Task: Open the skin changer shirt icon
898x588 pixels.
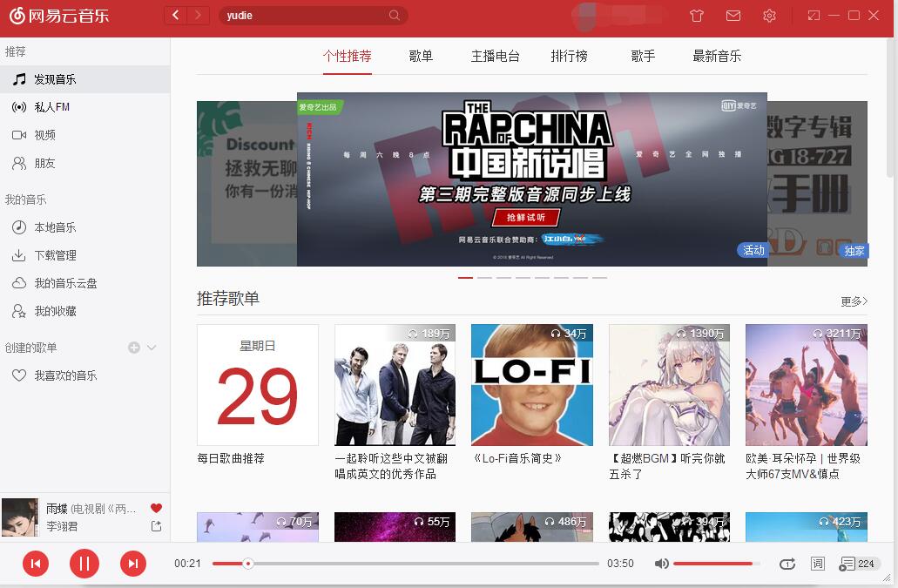Action: [697, 16]
